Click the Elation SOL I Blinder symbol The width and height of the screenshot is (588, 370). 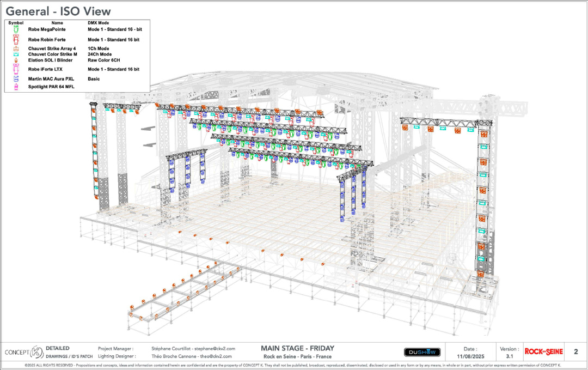(16, 60)
